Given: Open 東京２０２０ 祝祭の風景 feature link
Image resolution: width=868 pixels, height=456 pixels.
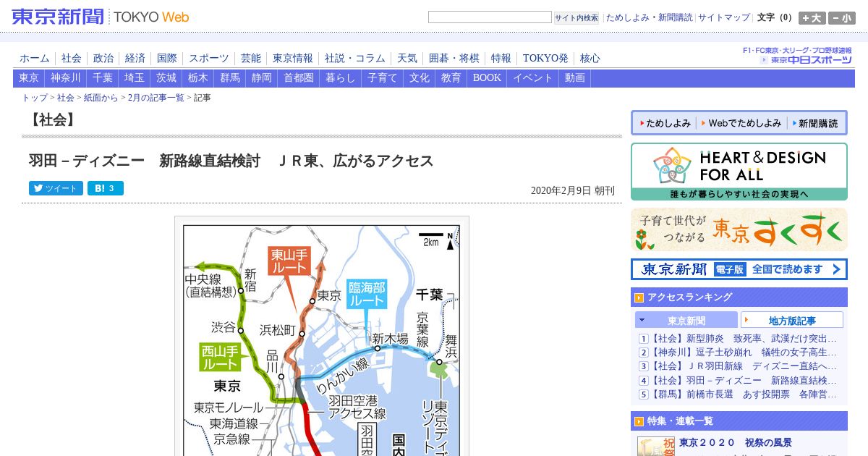Looking at the screenshot, I should (x=736, y=443).
